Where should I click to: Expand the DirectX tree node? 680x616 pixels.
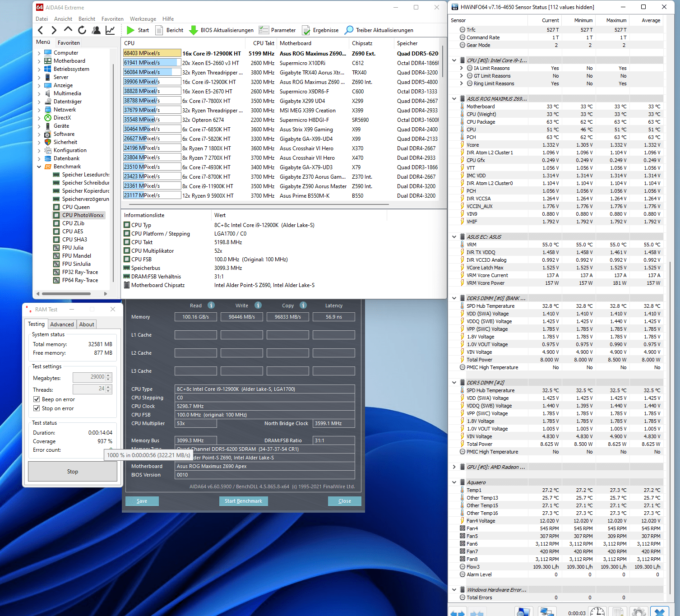pyautogui.click(x=39, y=118)
